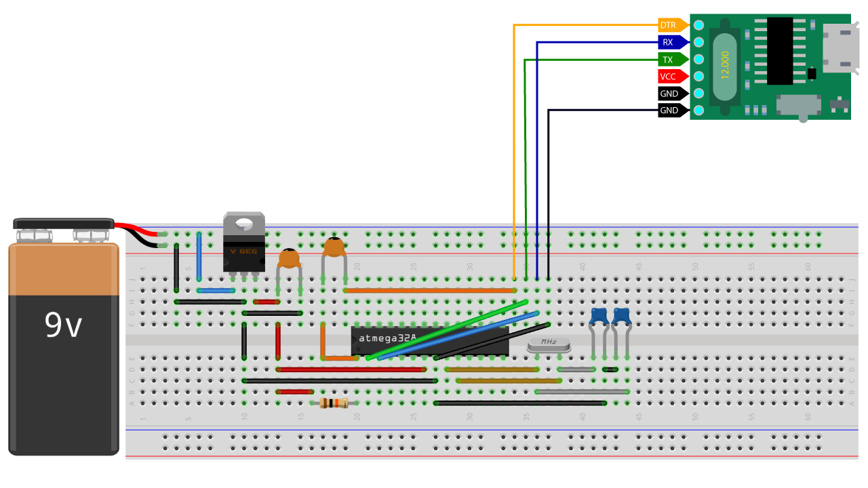Click the long horizontal orange wire above the chip
Screen dimensions: 868x488
point(430,290)
